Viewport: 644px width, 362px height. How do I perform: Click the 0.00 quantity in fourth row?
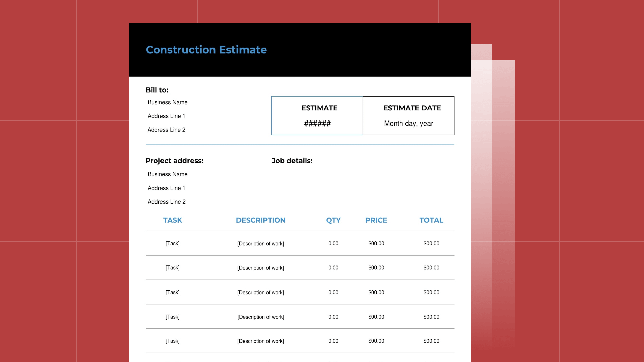pos(333,317)
